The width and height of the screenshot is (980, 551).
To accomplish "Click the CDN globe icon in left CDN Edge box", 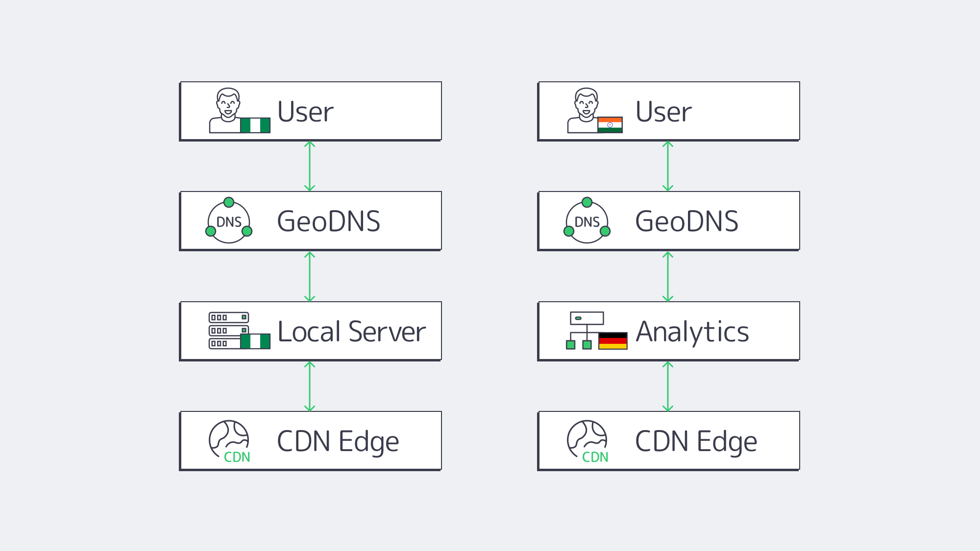I will point(229,441).
